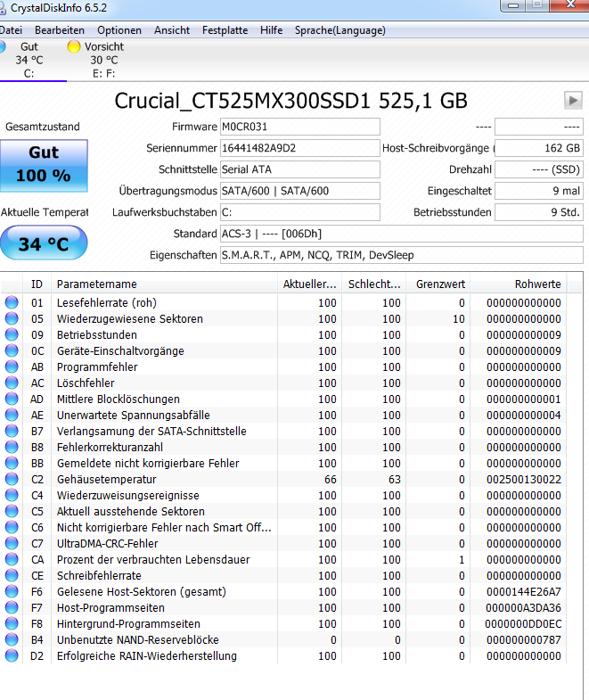Click the yellow Vorsicht status circle
The image size is (589, 700).
click(74, 46)
